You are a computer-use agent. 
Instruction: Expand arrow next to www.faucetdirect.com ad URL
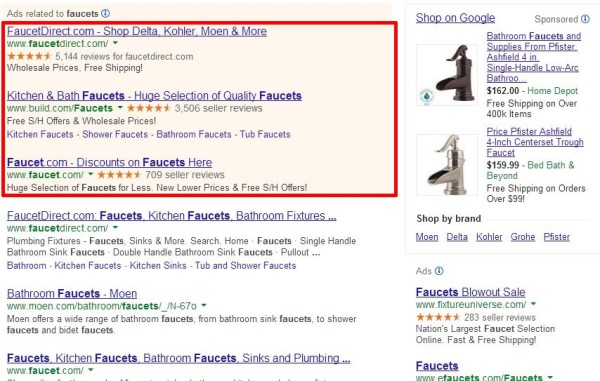pyautogui.click(x=116, y=43)
